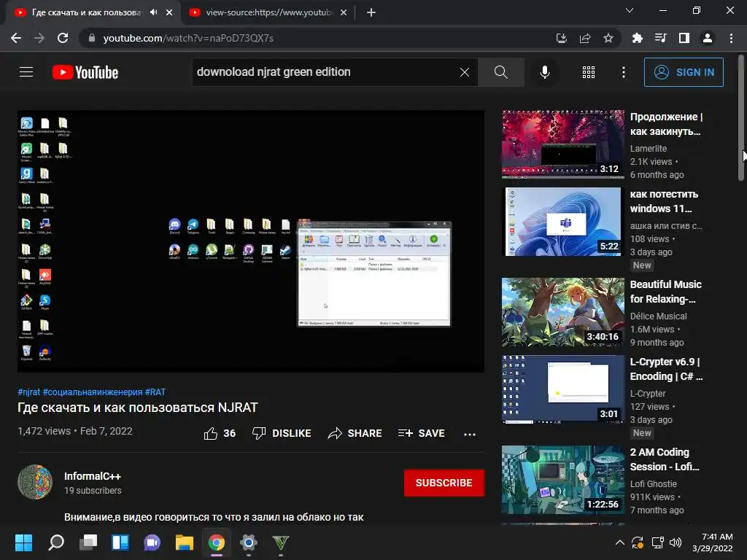The image size is (747, 560).
Task: Close the 'Где скачать' YouTube tab
Action: point(169,12)
